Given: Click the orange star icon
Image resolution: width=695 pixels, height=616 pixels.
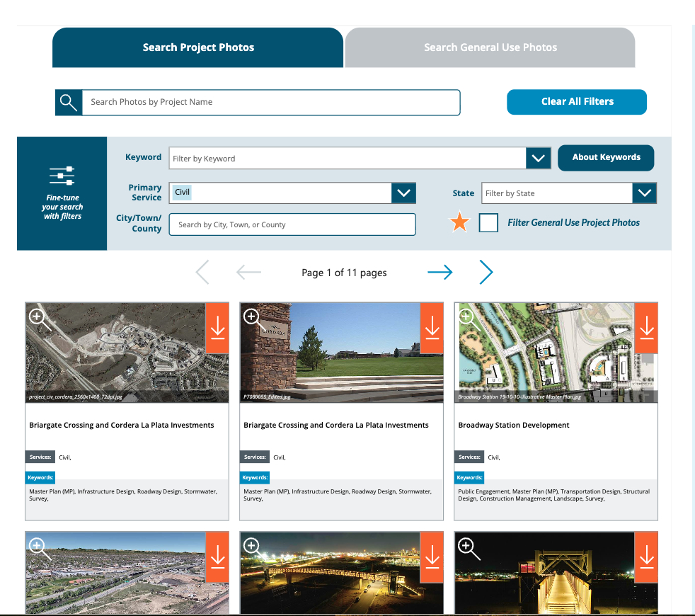Looking at the screenshot, I should [459, 222].
